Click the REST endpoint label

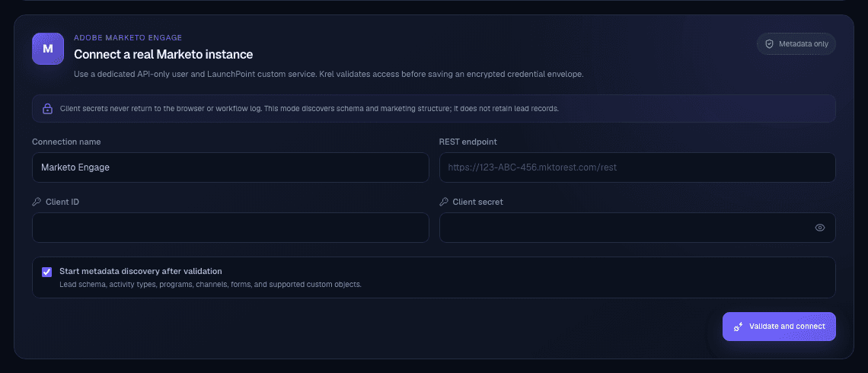click(468, 142)
